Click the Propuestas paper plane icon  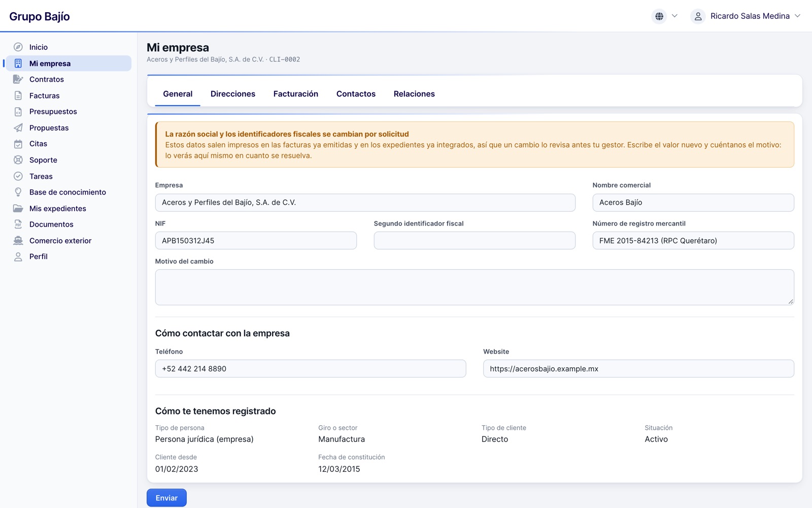pos(18,128)
